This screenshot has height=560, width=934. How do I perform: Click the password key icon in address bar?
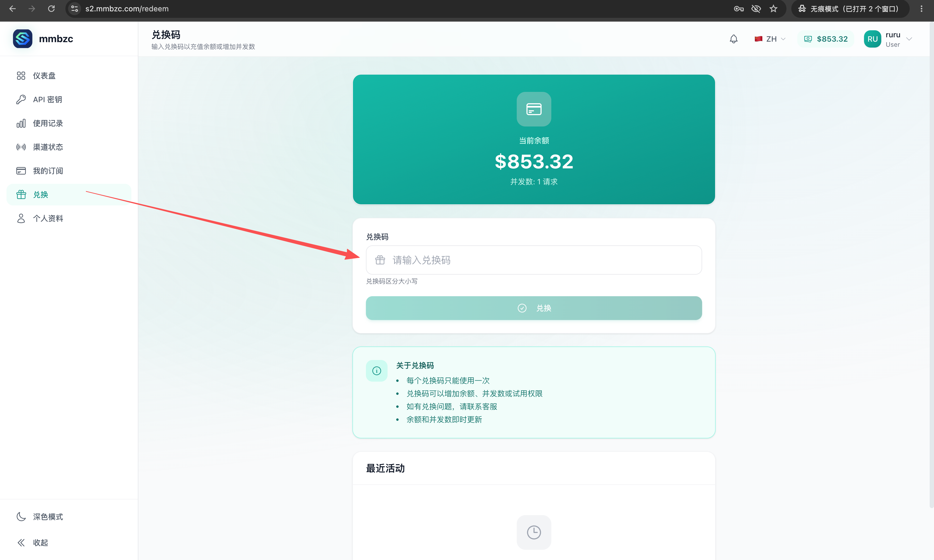tap(739, 9)
